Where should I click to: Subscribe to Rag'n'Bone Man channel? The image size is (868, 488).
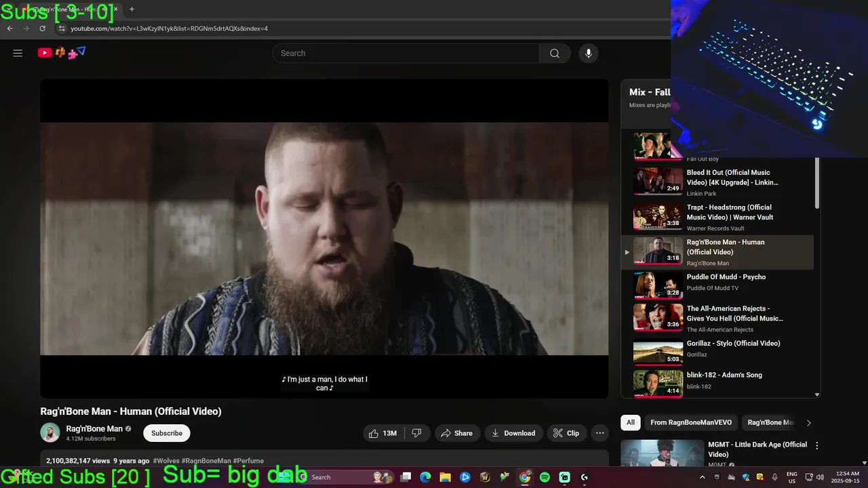click(167, 433)
